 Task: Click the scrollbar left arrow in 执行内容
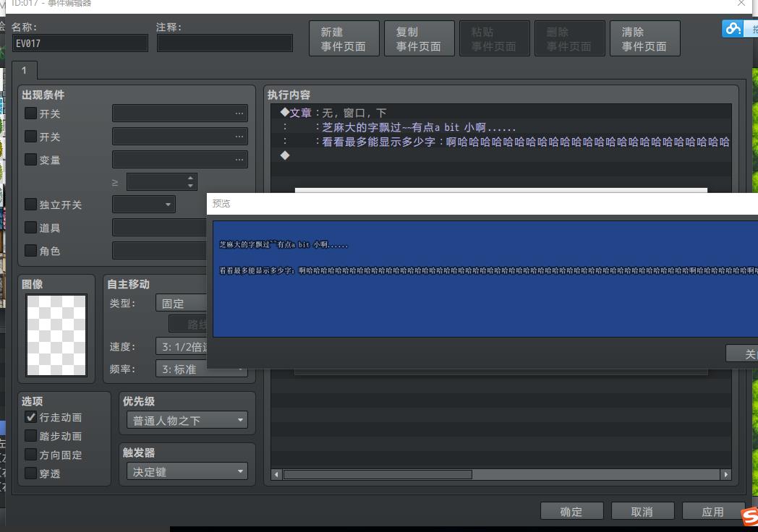tap(276, 474)
